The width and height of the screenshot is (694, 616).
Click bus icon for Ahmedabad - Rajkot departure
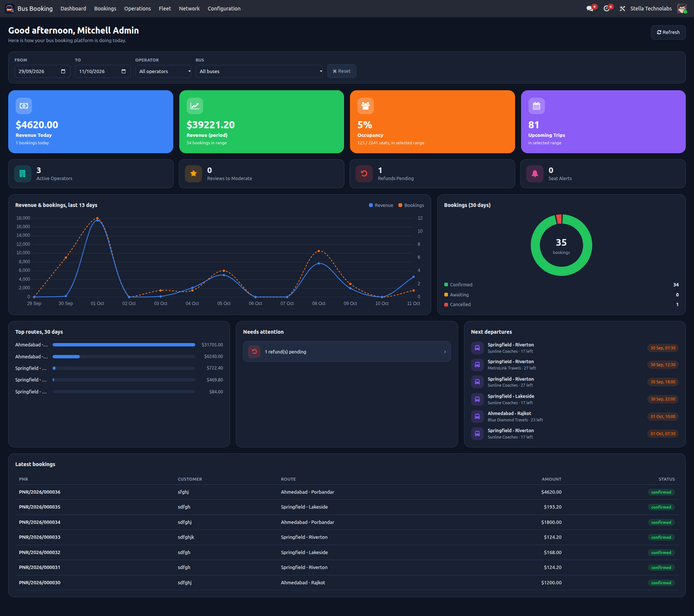point(477,417)
